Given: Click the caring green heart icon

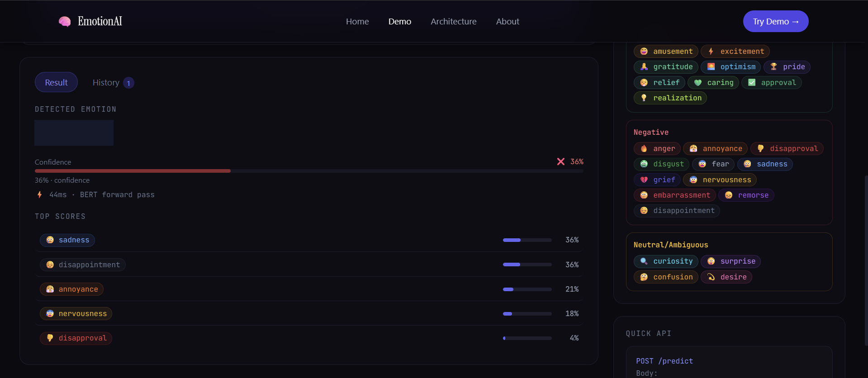Looking at the screenshot, I should (698, 83).
